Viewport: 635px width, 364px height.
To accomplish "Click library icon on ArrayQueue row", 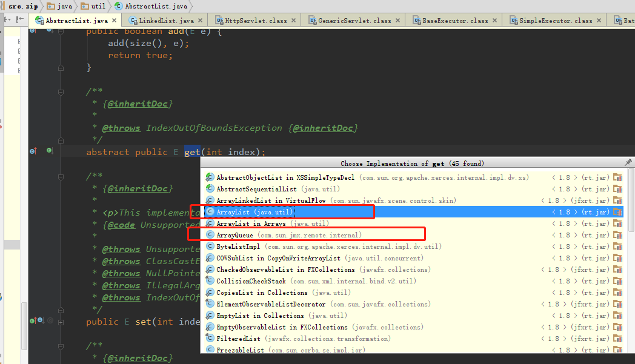I will click(x=617, y=235).
